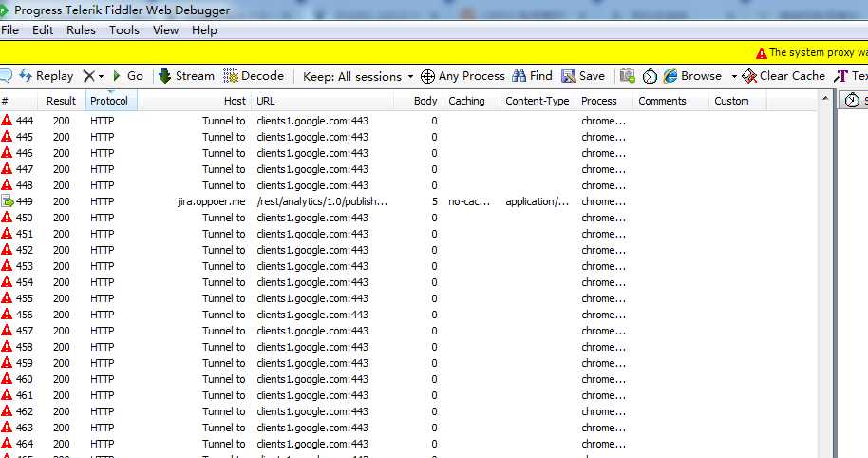Click the system proxy warning banner
The height and width of the screenshot is (458, 868).
point(434,52)
